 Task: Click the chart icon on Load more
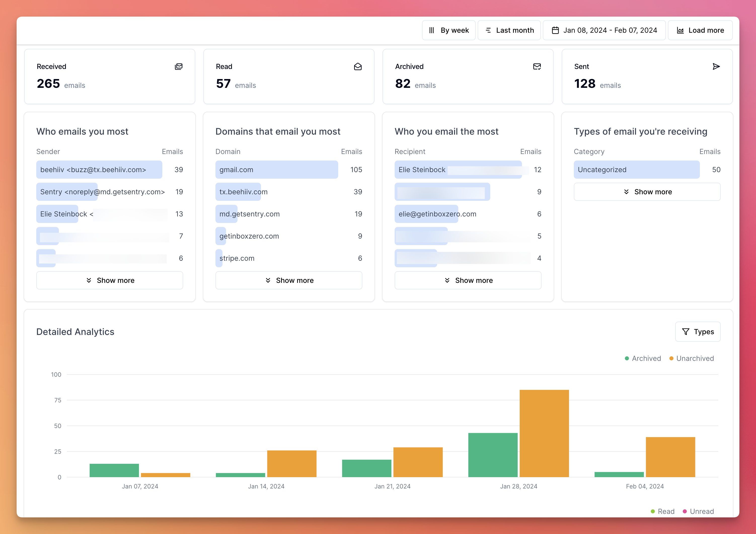680,30
